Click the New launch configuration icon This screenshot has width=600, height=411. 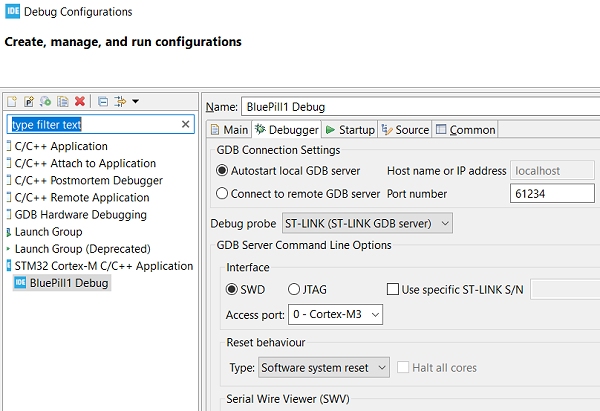(12, 101)
